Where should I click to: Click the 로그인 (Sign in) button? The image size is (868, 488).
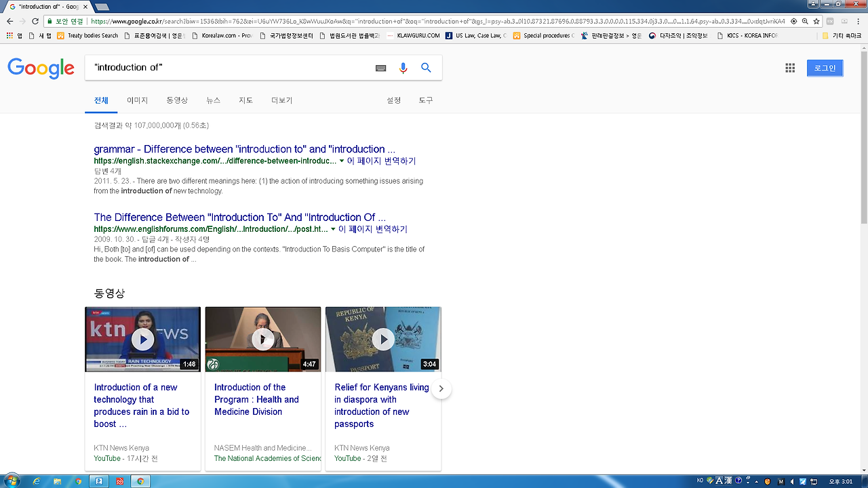pos(825,68)
